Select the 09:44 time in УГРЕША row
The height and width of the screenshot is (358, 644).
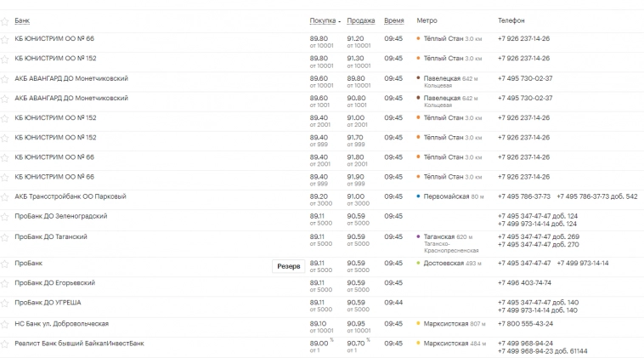(393, 303)
